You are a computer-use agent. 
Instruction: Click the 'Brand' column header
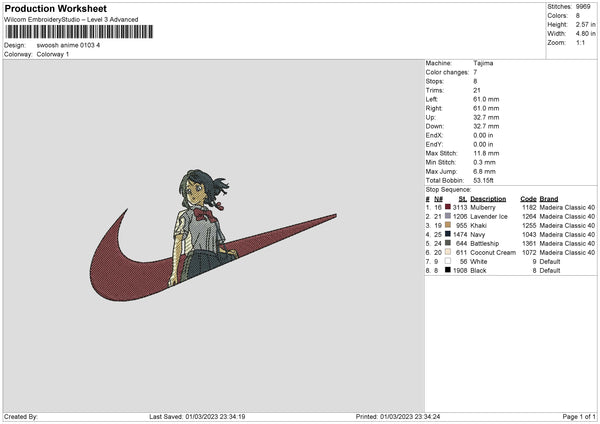[549, 199]
